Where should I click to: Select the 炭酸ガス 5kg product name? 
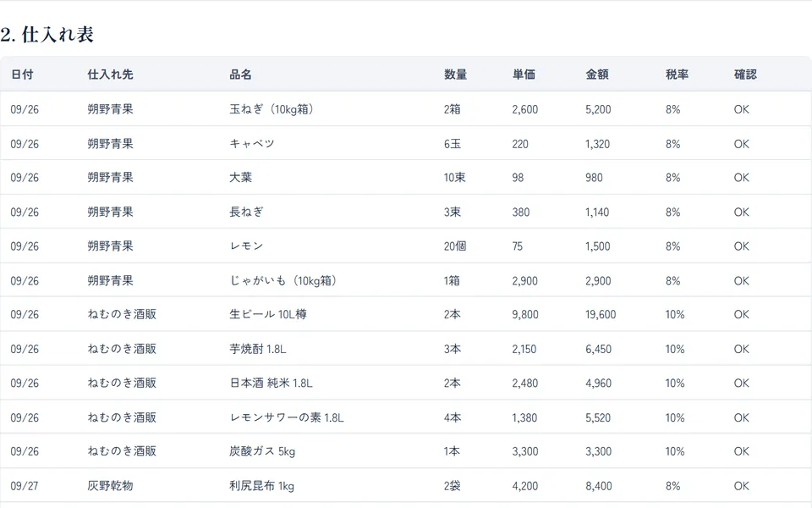tap(262, 451)
